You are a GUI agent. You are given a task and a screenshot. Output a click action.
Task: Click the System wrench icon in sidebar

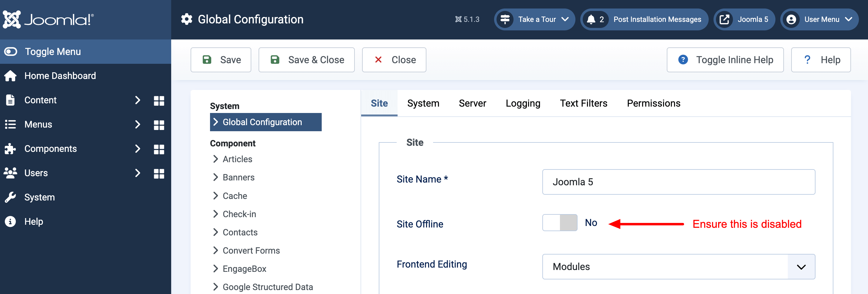pos(10,197)
